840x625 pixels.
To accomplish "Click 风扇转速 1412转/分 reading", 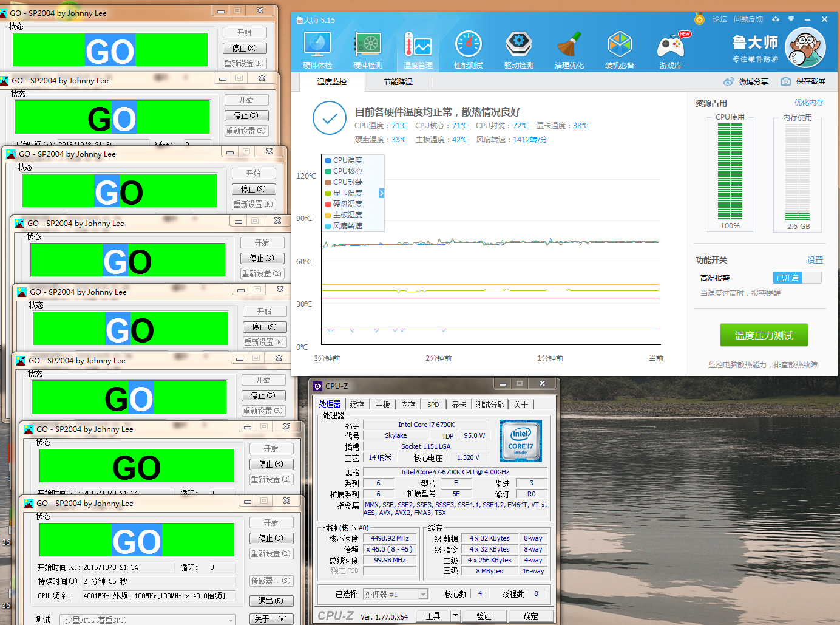I will coord(512,140).
